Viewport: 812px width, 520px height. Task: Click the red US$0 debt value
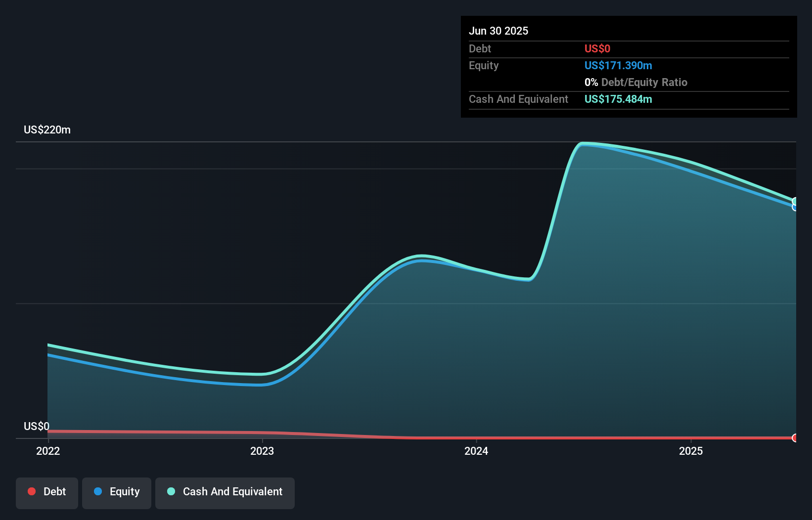tap(597, 48)
